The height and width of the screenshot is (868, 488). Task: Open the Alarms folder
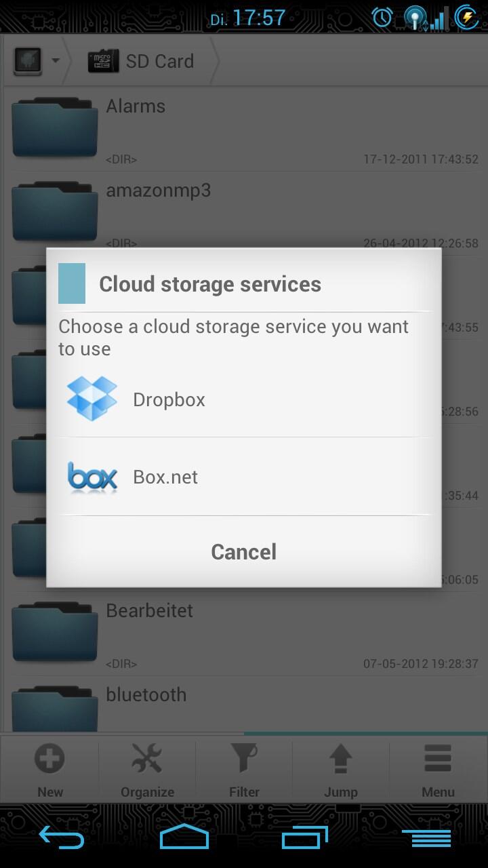click(244, 129)
